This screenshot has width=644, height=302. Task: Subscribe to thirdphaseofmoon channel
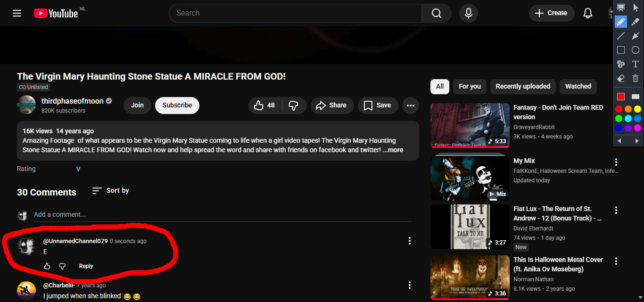point(177,106)
